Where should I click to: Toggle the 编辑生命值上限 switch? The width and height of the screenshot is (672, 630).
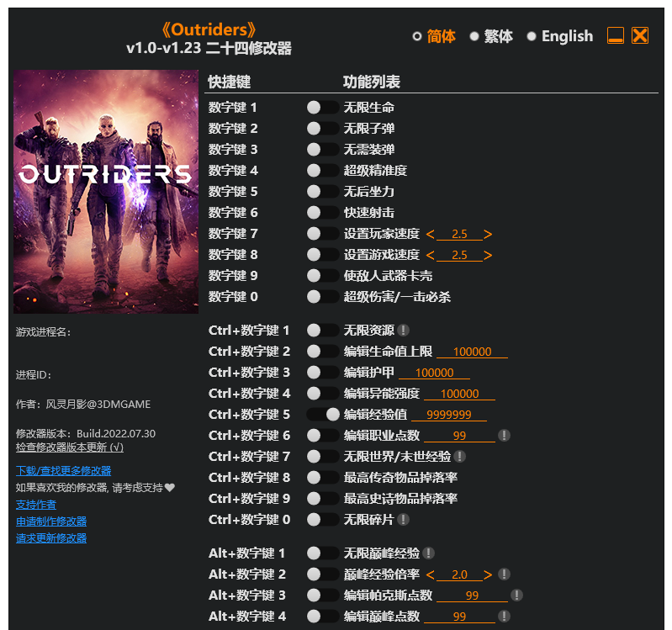click(323, 351)
